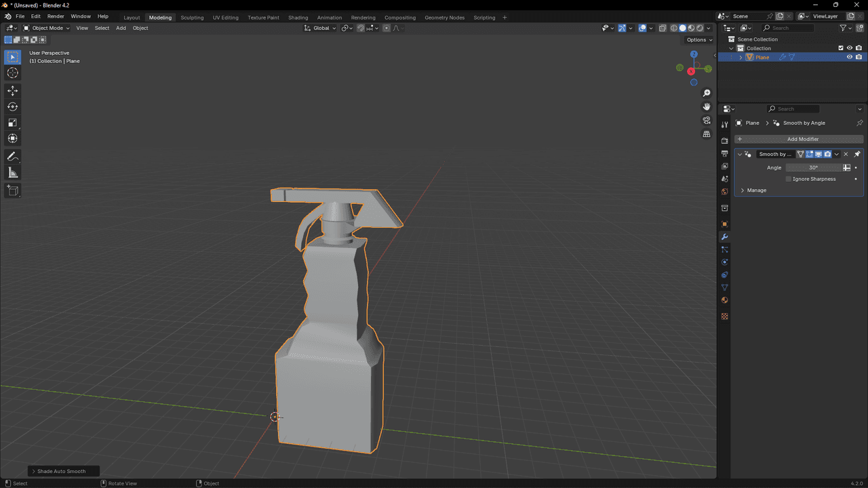The image size is (868, 488).
Task: Activate the Rotate tool
Action: coord(12,106)
